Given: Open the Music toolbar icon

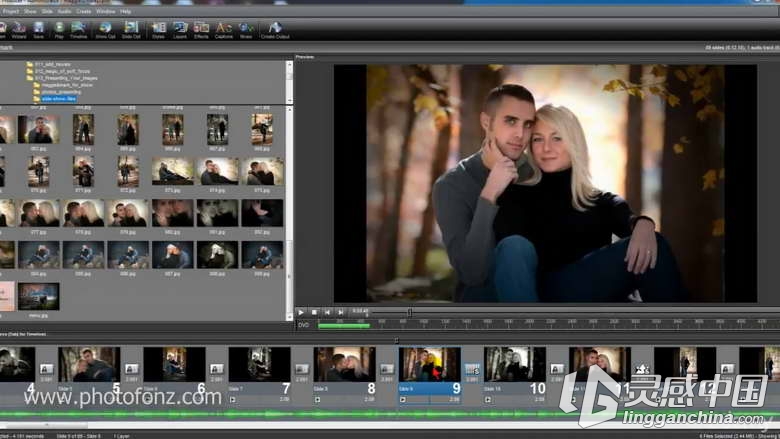Looking at the screenshot, I should [x=246, y=30].
